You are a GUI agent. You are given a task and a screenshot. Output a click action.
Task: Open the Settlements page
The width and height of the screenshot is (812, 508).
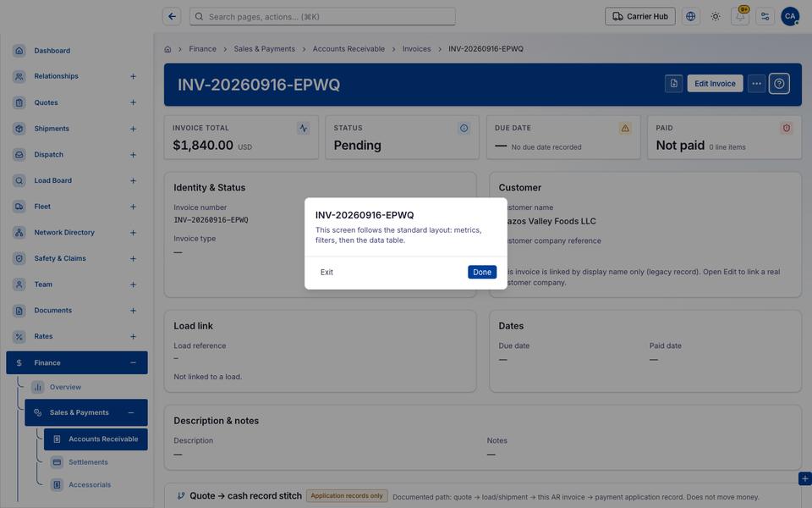point(88,462)
